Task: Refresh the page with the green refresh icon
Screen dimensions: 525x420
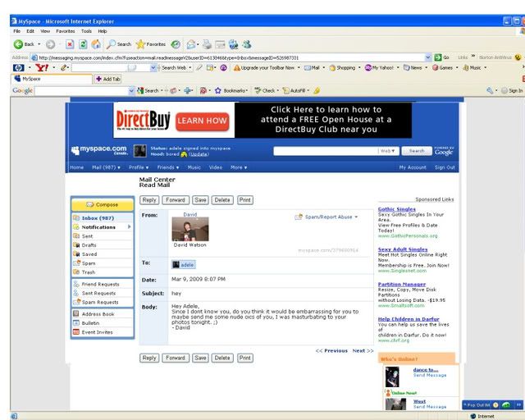Action: coord(83,44)
